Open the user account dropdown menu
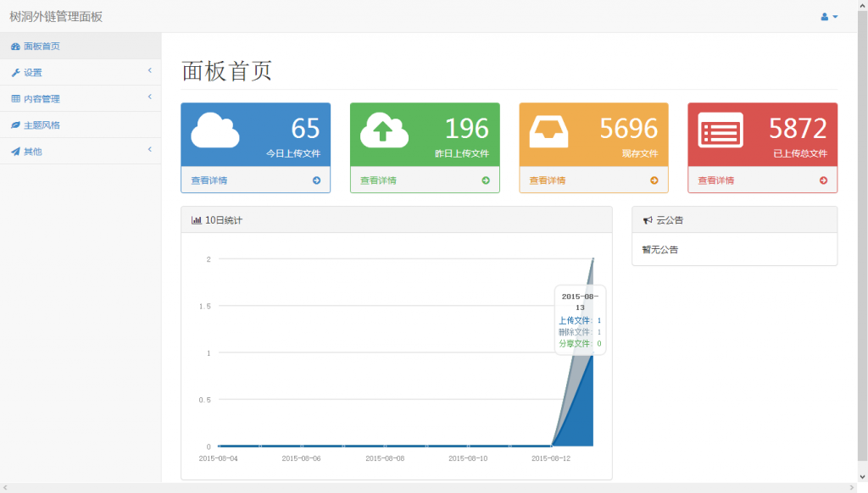 point(829,17)
